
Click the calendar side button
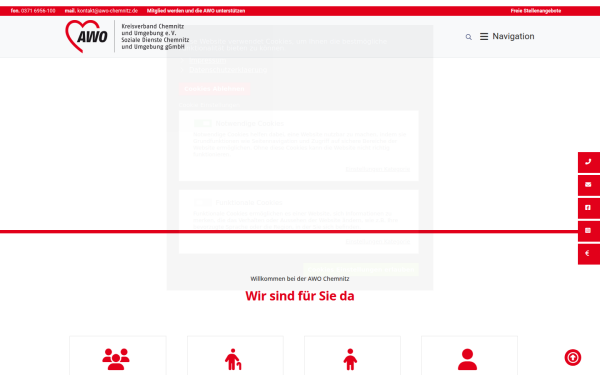tap(589, 231)
